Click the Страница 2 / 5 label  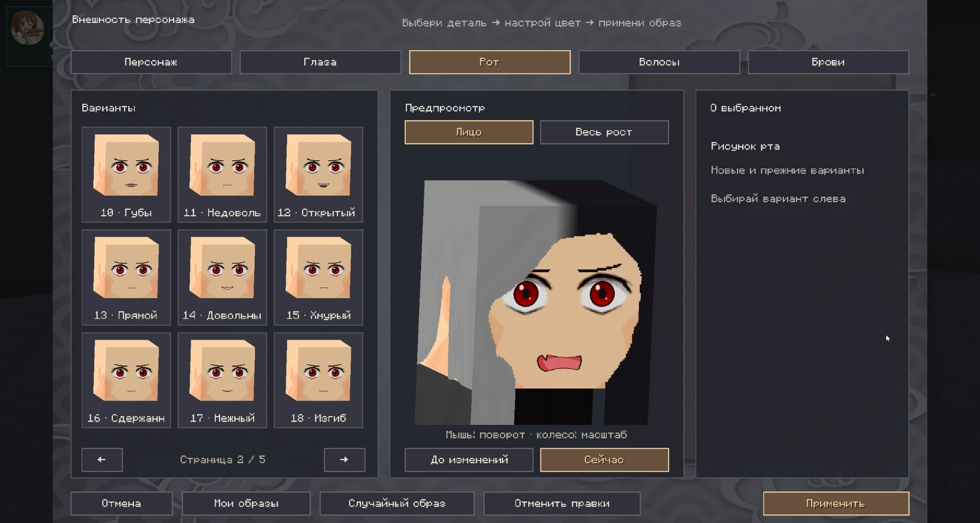223,460
